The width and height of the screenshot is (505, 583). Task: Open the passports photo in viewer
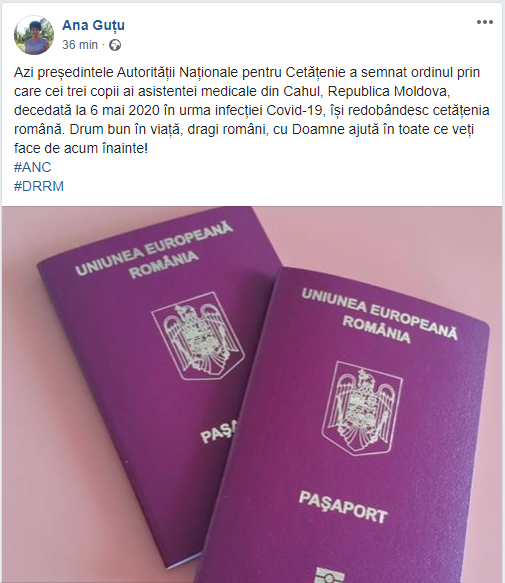click(252, 394)
